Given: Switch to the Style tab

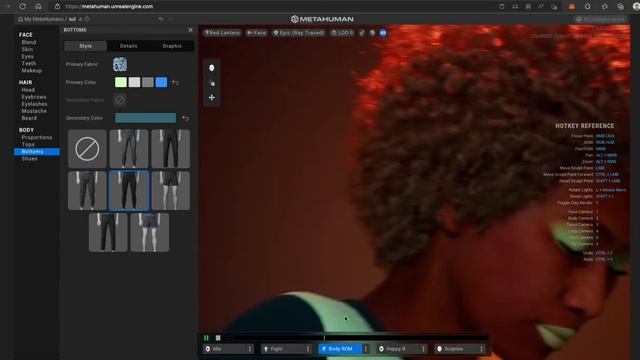Looking at the screenshot, I should pyautogui.click(x=85, y=46).
